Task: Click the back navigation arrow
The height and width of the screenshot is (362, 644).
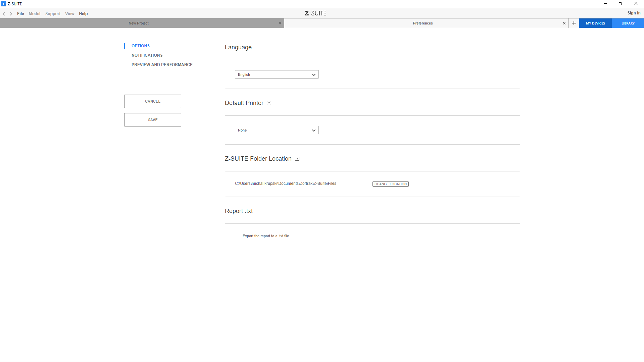Action: coord(4,14)
